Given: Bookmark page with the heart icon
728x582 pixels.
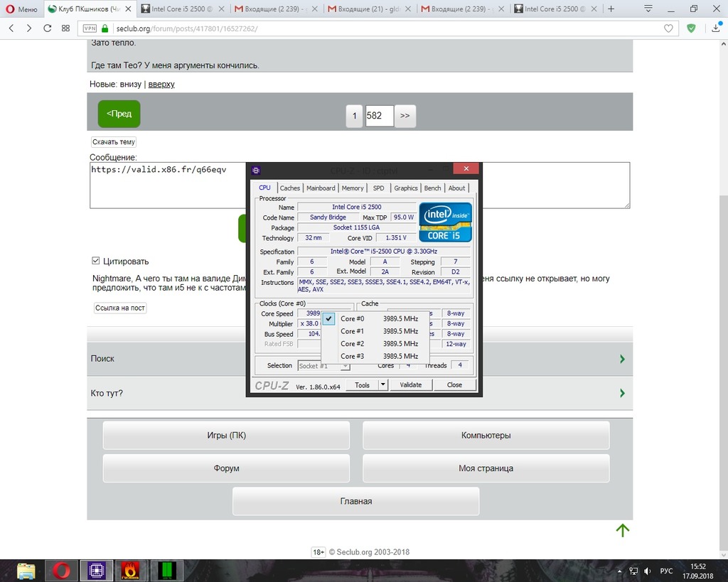Looking at the screenshot, I should (668, 28).
